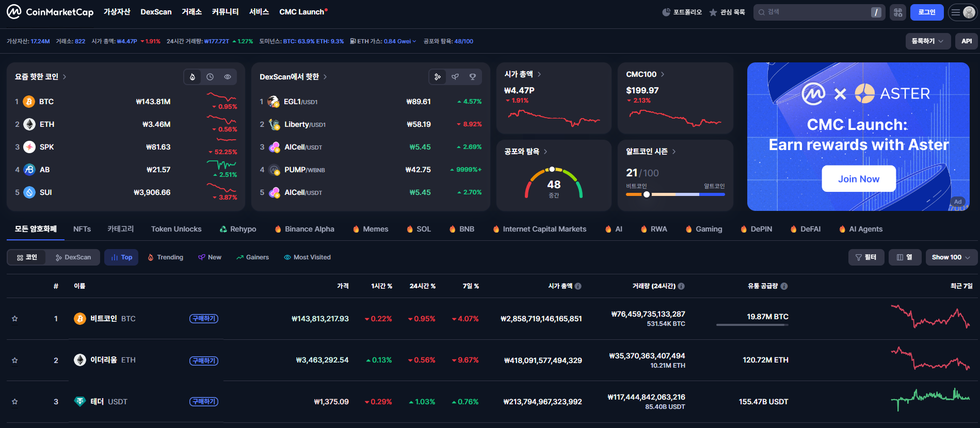This screenshot has height=428, width=980.
Task: Select the flame hot-coins filter icon
Action: pos(192,77)
